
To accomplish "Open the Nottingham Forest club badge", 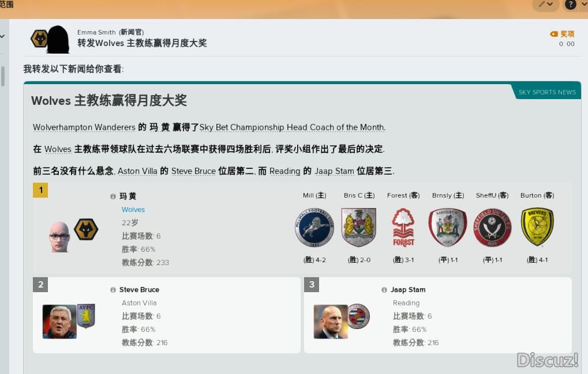I will [x=403, y=227].
